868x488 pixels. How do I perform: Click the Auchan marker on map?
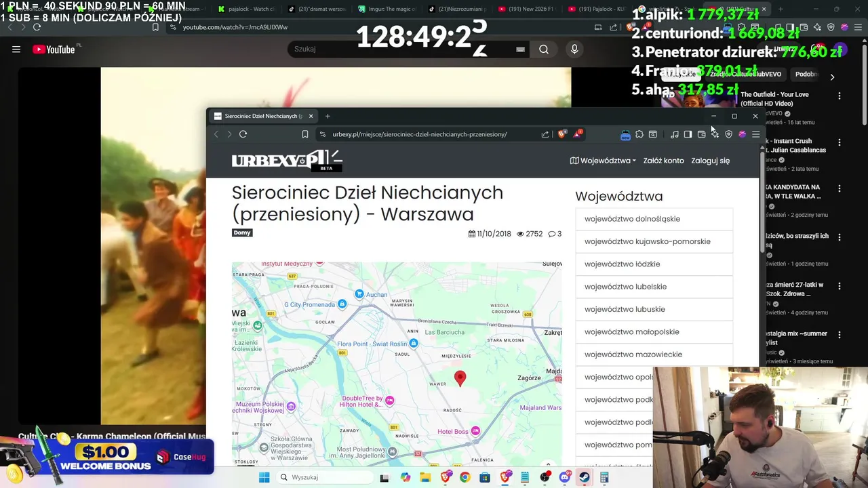tap(360, 294)
